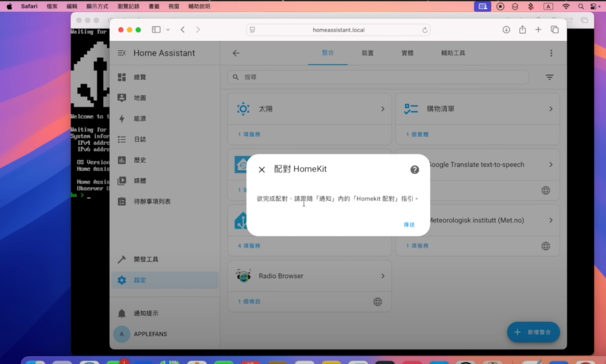Go forward in Safari history
The image size is (606, 364).
[x=198, y=30]
